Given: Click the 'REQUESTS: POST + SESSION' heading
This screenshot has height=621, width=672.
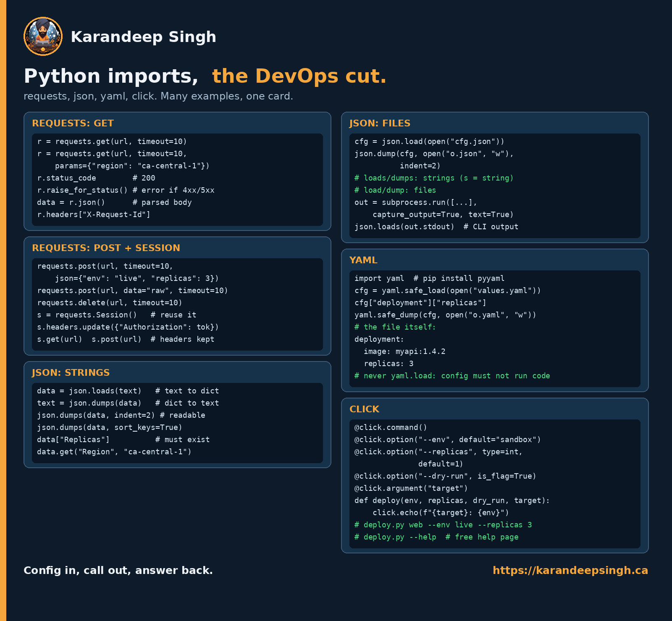Looking at the screenshot, I should click(x=106, y=248).
